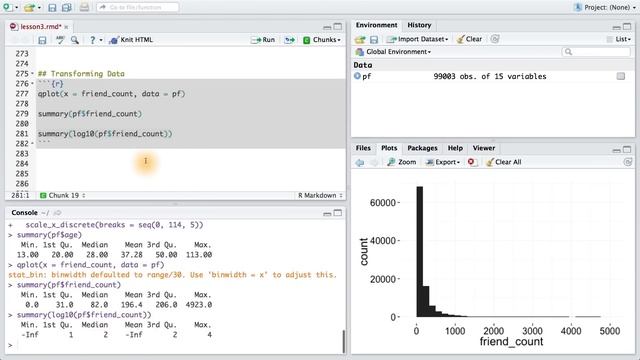640x360 pixels.
Task: Click the console vertical scrollbar
Action: (x=344, y=341)
